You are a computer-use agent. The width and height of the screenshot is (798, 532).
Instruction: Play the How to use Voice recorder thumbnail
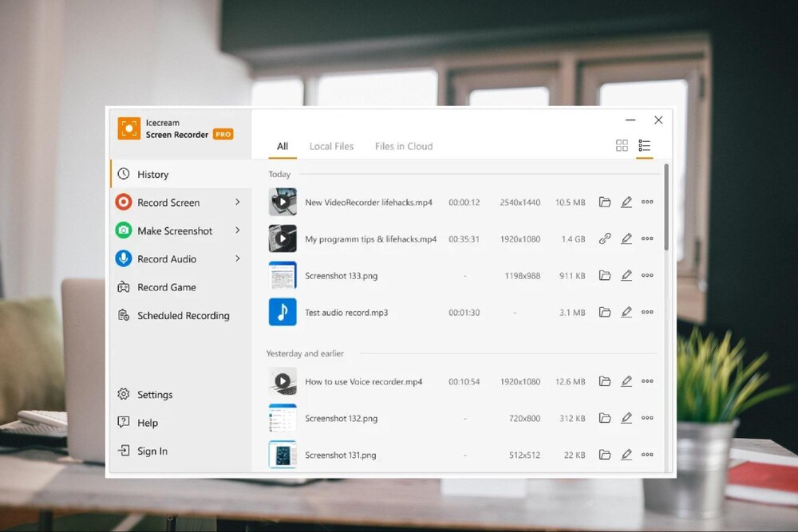(282, 381)
